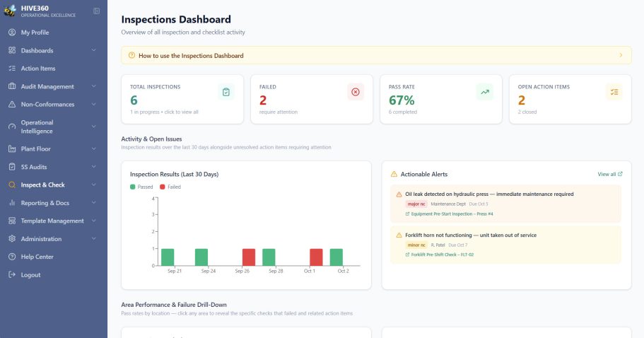This screenshot has height=338, width=644.
Task: Expand the Inspect & Check chevron
Action: (x=93, y=185)
